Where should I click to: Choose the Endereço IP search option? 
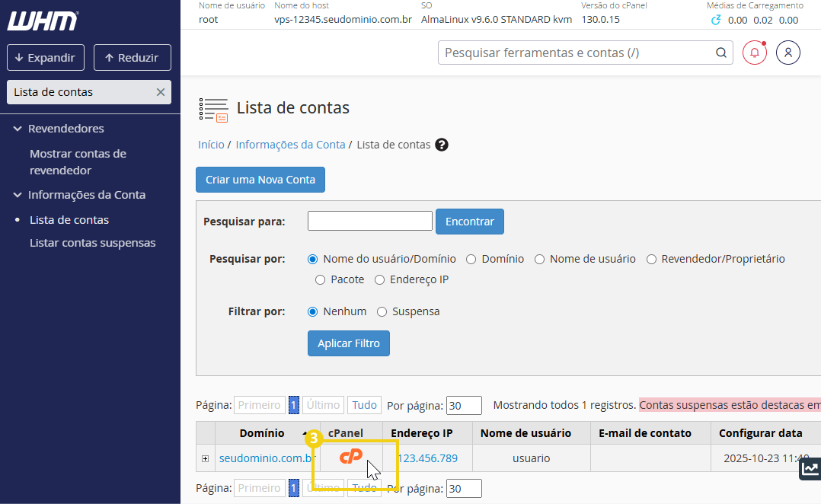(380, 279)
